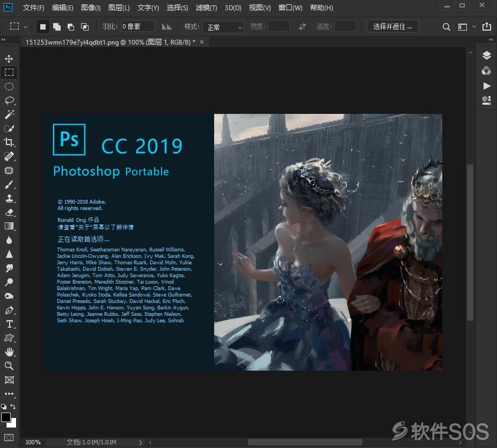Select the Lasso tool
497x448 pixels.
(9, 100)
